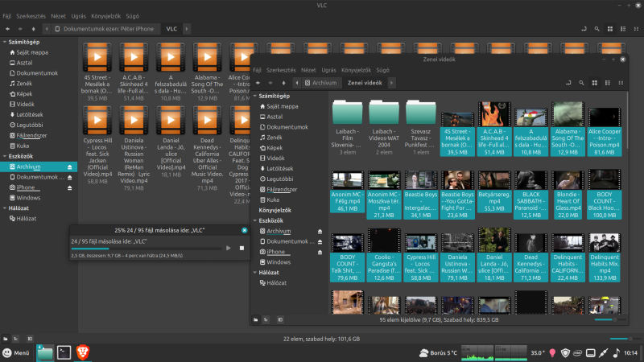Image resolution: width=644 pixels, height=362 pixels.
Task: Switch VLC window to compact view
Action: point(636,29)
